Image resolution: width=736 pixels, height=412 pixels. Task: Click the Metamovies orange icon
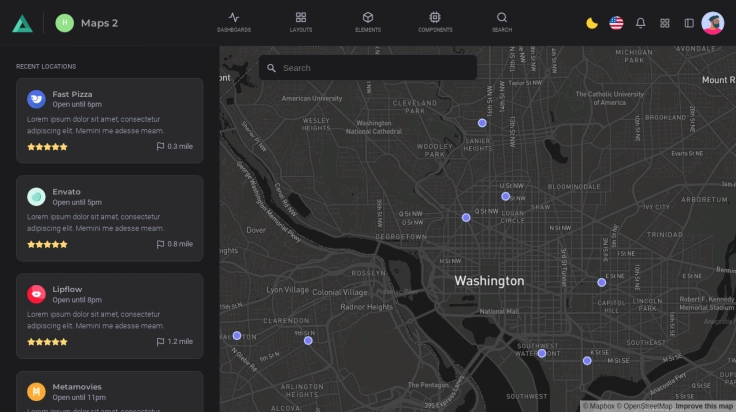[36, 392]
